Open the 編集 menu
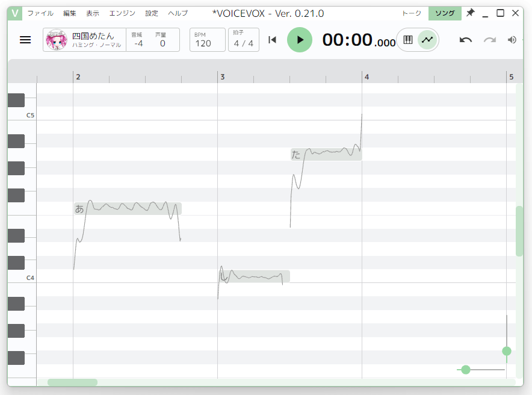 [70, 13]
